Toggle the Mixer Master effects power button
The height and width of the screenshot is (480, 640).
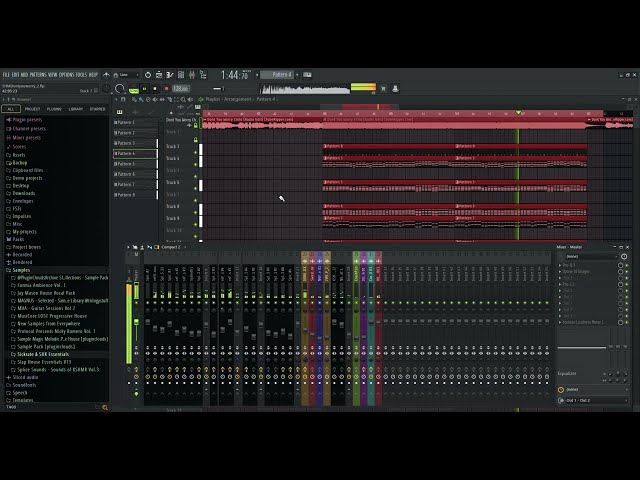pyautogui.click(x=624, y=256)
